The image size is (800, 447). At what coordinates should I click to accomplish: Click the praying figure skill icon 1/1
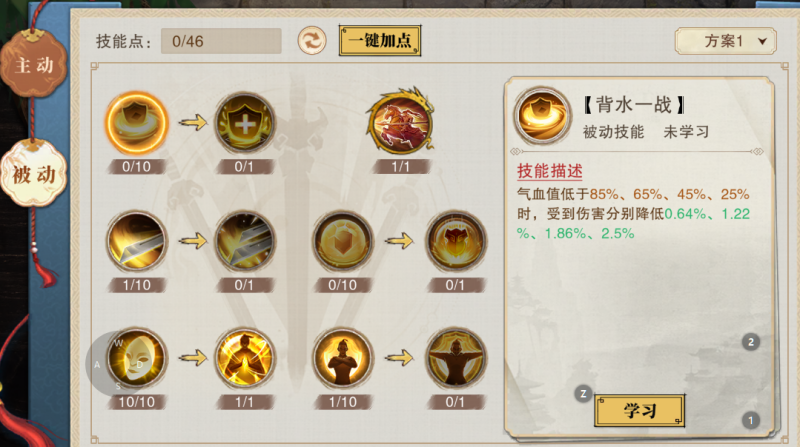[245, 358]
